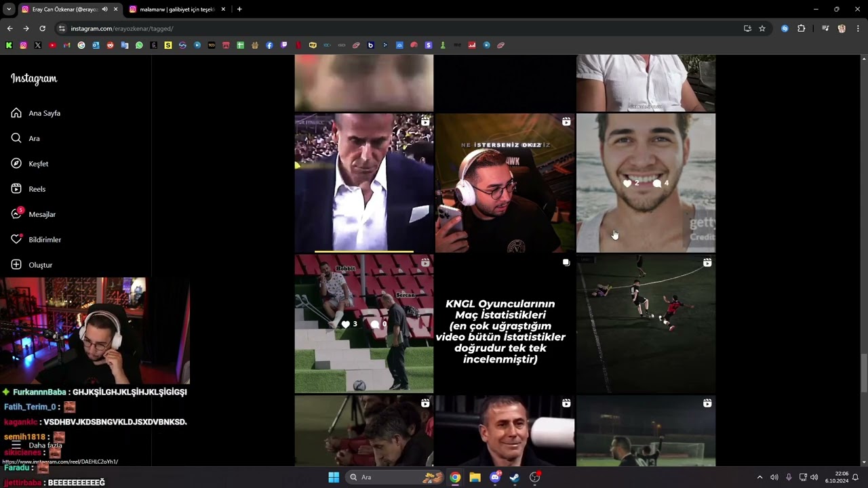868x488 pixels.
Task: Go to Keşfet in Instagram sidebar
Action: (30, 163)
